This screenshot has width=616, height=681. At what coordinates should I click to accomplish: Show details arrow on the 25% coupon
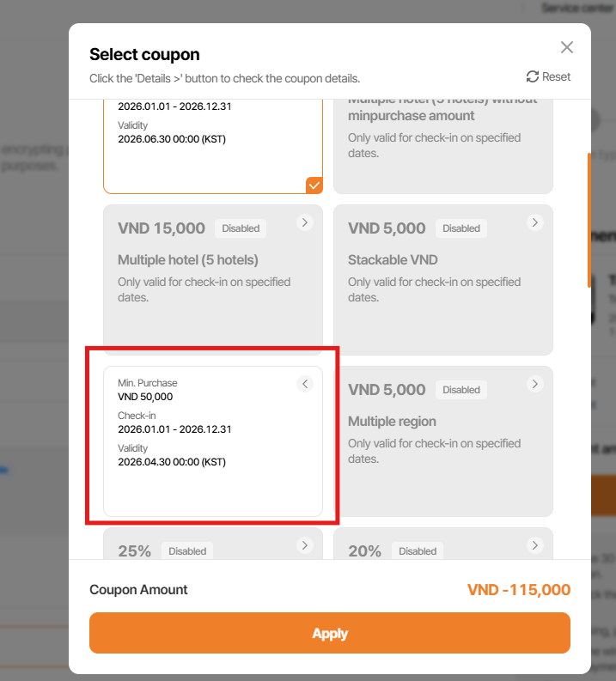(x=304, y=545)
